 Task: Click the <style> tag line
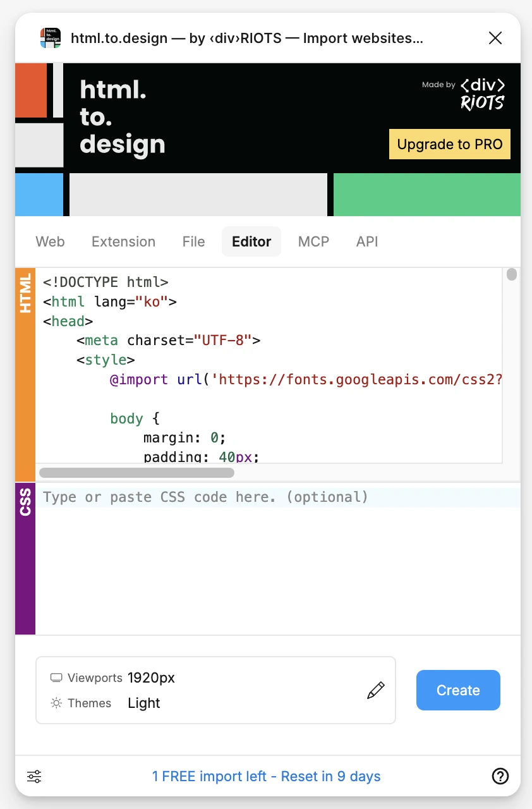(x=106, y=360)
